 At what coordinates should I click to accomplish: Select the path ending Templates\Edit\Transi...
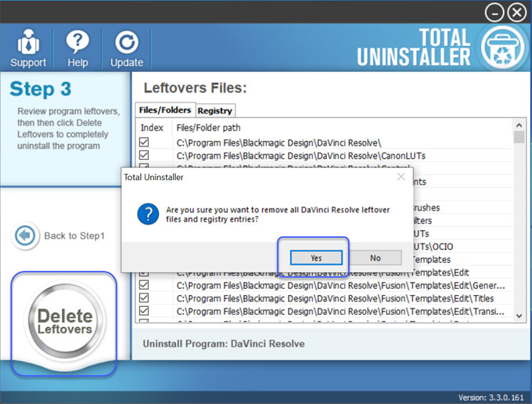coord(340,312)
